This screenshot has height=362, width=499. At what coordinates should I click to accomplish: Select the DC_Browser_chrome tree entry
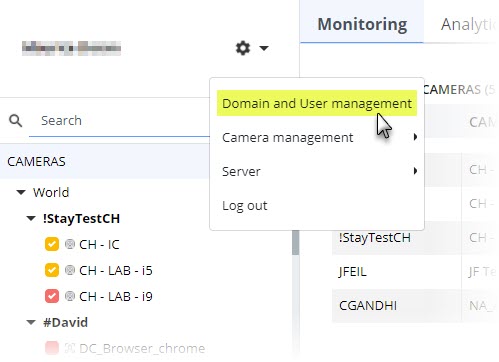point(142,349)
